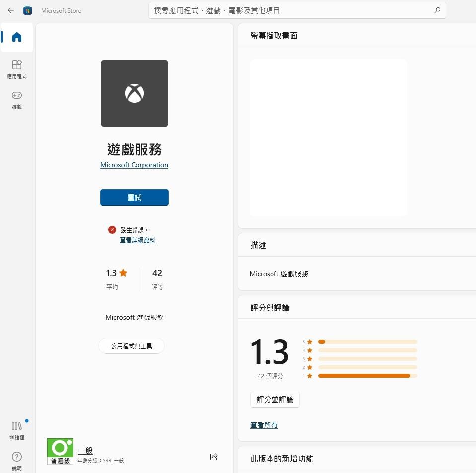Click the Microsoft Store logo icon
The image size is (476, 473).
pos(28,10)
